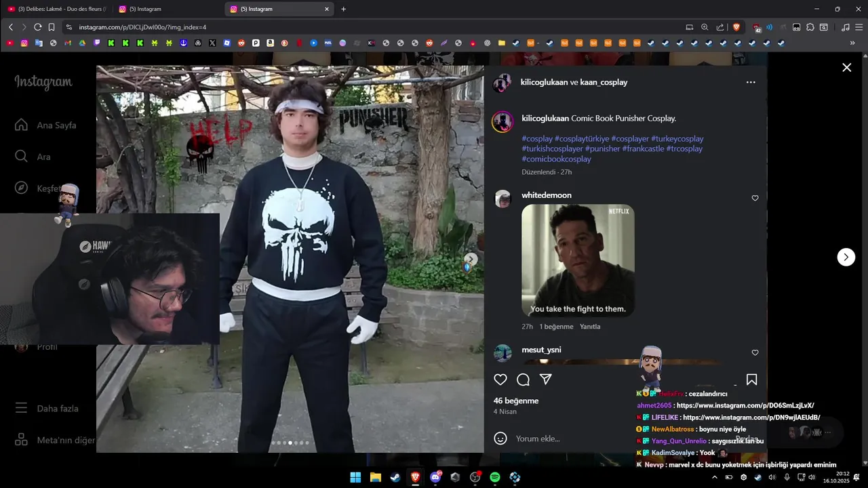
Task: Open post options three-dot menu
Action: pos(751,82)
